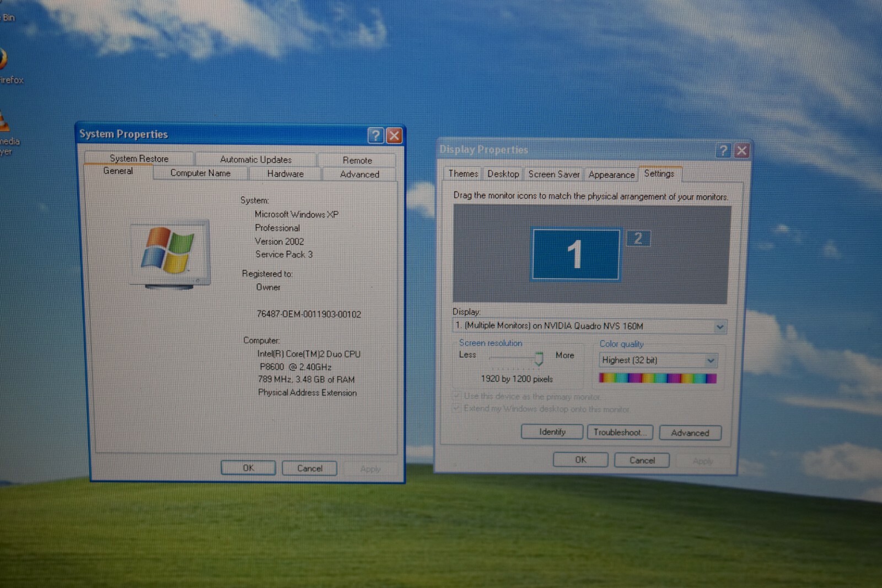The image size is (882, 588).
Task: Click the 'Physical Address Extension' text
Action: pyautogui.click(x=308, y=393)
